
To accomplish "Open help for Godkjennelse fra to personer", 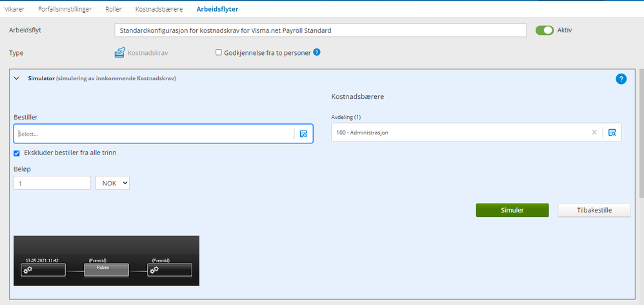I will [317, 52].
